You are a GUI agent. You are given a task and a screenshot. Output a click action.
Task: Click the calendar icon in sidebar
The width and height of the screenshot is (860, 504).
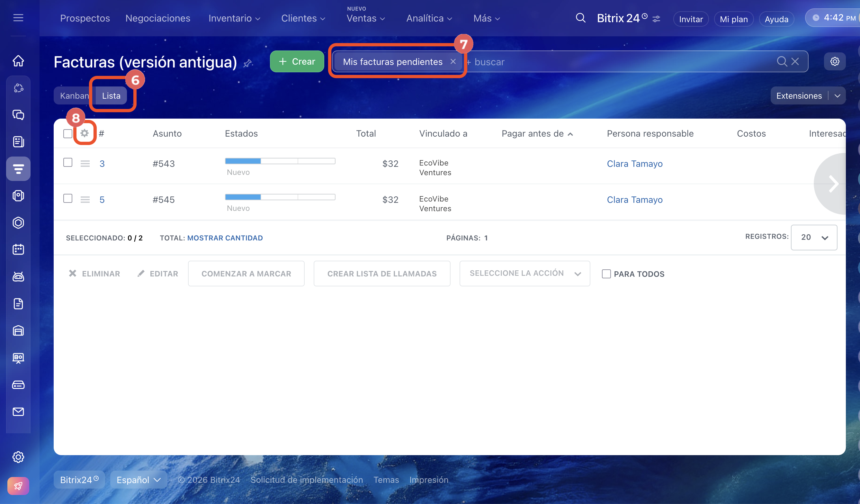tap(18, 249)
